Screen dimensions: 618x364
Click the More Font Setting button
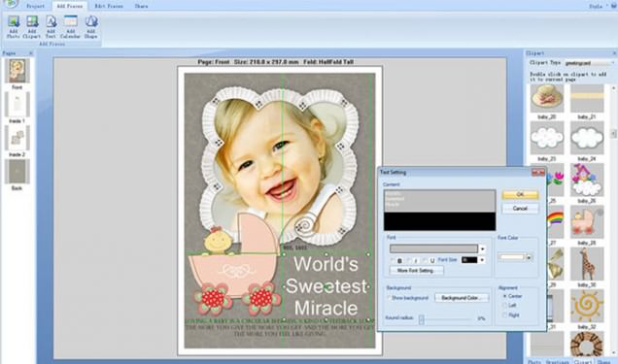point(416,271)
